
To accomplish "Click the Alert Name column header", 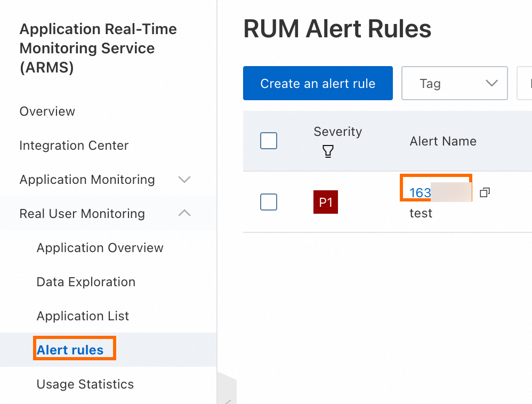I will (x=443, y=141).
